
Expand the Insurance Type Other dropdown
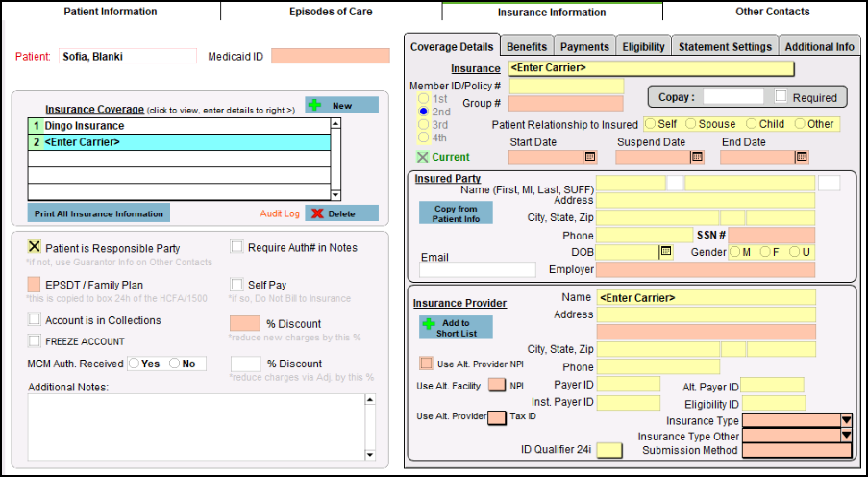point(846,436)
